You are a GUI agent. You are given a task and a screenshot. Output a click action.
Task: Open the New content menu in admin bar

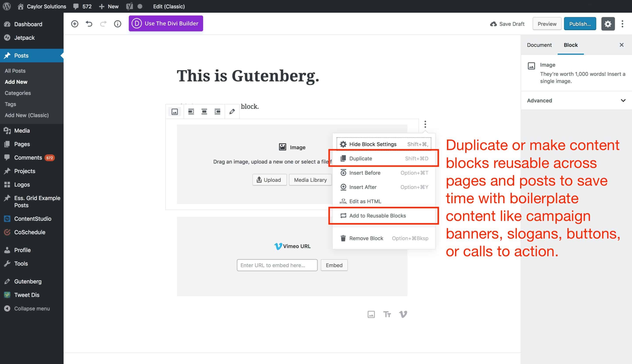point(109,6)
